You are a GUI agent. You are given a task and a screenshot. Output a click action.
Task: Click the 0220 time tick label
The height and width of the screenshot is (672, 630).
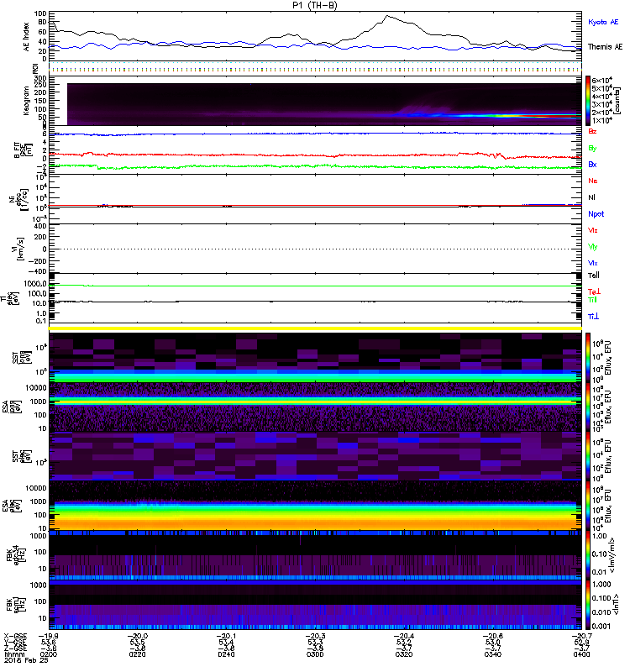137,654
